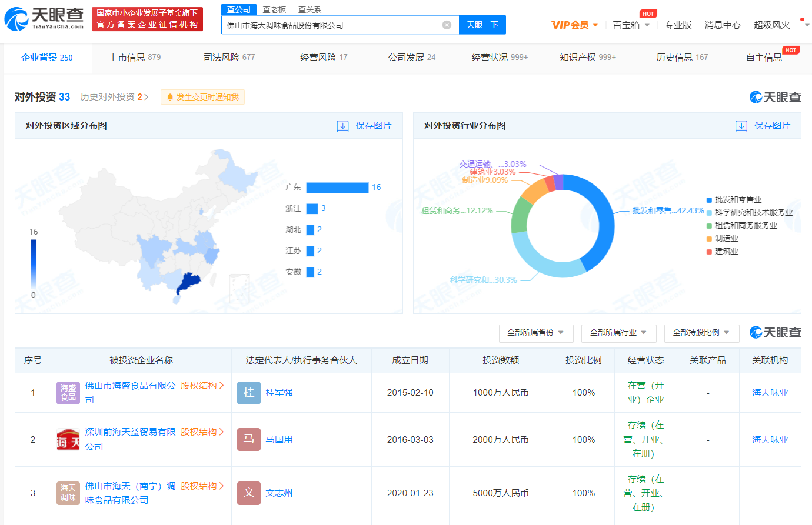Open the 全部所属省份 filter dropdown
Screen dimensions: 812x525
pos(536,333)
